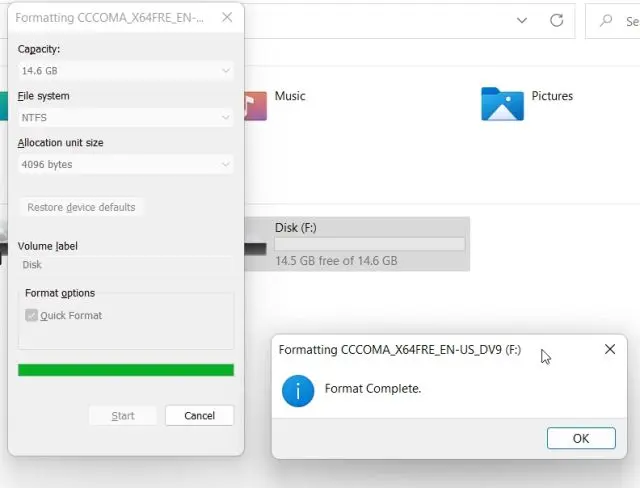This screenshot has width=640, height=488.
Task: Toggle the Quick Format checkbox
Action: pos(32,316)
